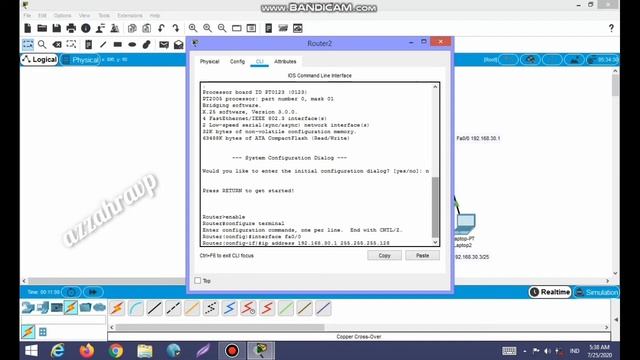Image resolution: width=640 pixels, height=360 pixels.
Task: Choose the Serial DCE red cable with clock
Action: tap(248, 308)
